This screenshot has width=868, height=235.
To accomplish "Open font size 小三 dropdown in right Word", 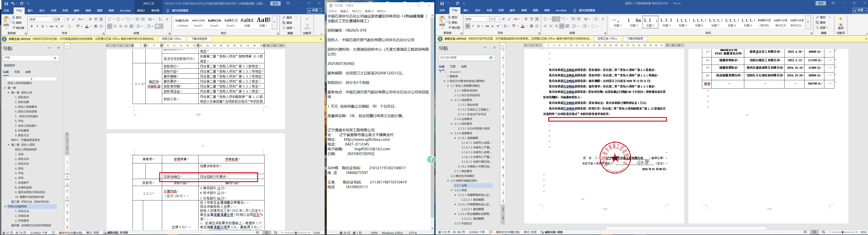I will click(499, 19).
